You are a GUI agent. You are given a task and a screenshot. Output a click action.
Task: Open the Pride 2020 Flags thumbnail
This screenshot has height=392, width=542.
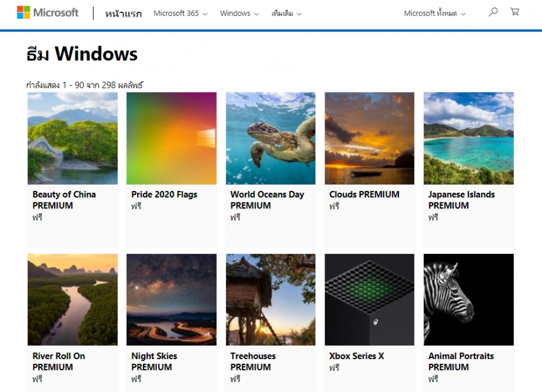pyautogui.click(x=171, y=138)
